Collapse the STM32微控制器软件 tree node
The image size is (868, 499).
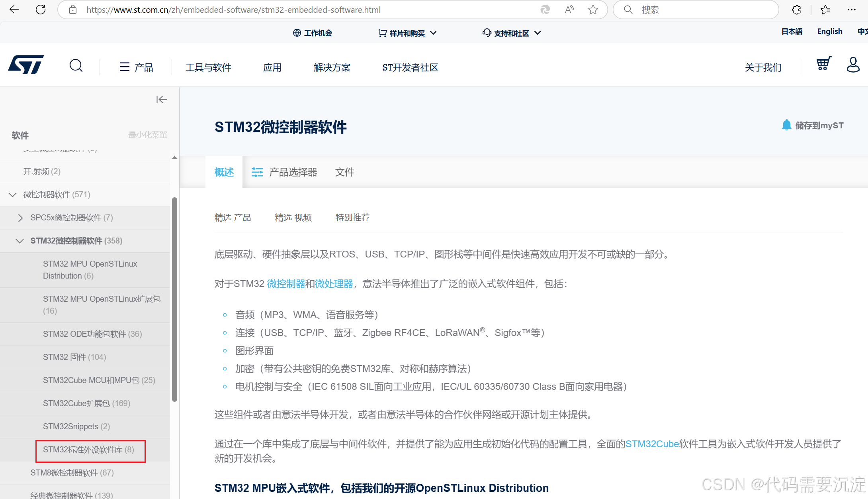coord(20,241)
